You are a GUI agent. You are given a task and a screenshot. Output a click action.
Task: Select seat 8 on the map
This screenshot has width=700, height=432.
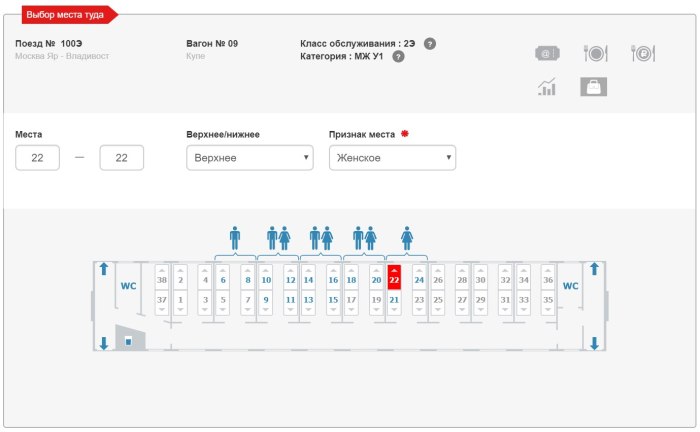(x=248, y=277)
